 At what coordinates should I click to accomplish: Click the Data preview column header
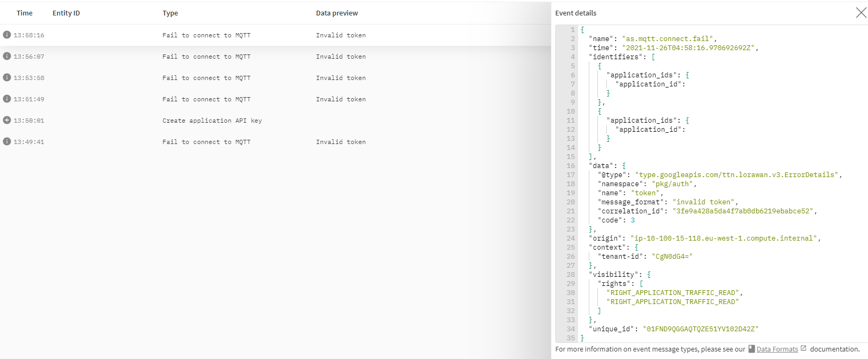coord(337,13)
